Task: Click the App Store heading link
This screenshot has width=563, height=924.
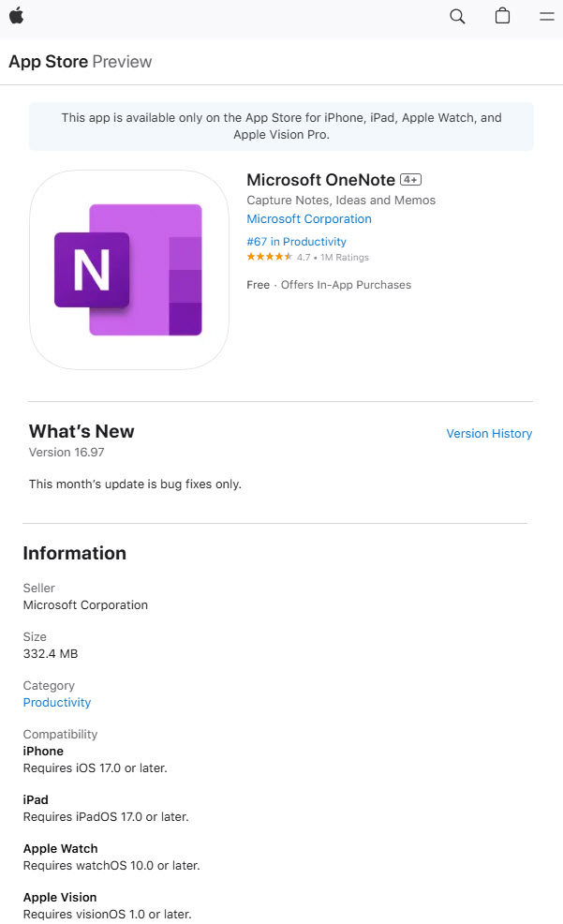Action: click(49, 61)
